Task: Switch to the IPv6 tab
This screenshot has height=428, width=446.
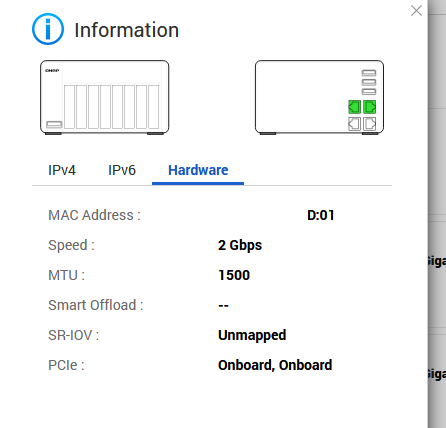Action: pyautogui.click(x=122, y=170)
